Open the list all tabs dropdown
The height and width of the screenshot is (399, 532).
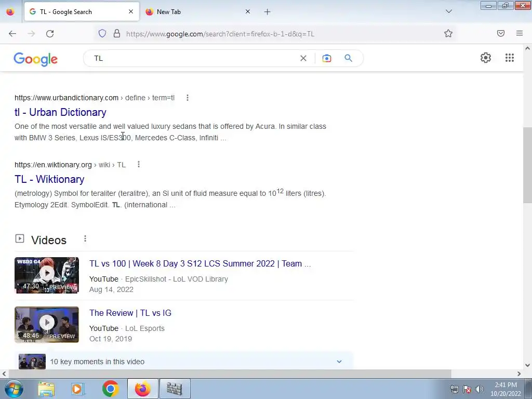[448, 11]
